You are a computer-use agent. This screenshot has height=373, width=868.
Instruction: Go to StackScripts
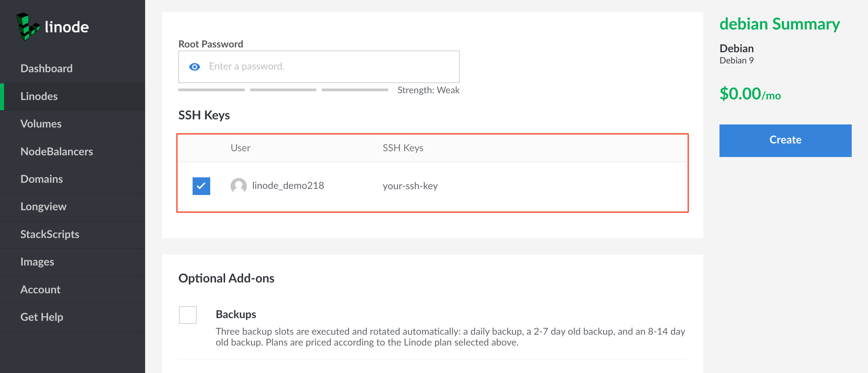click(x=50, y=234)
